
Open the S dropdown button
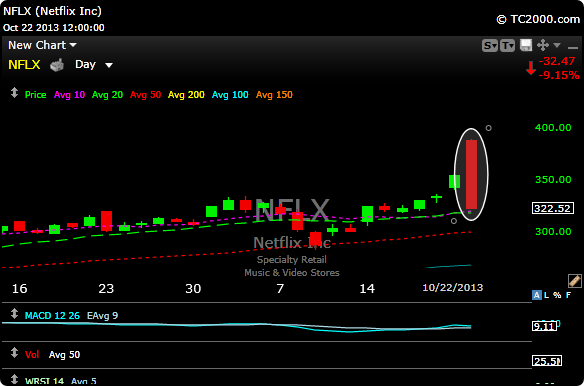490,45
